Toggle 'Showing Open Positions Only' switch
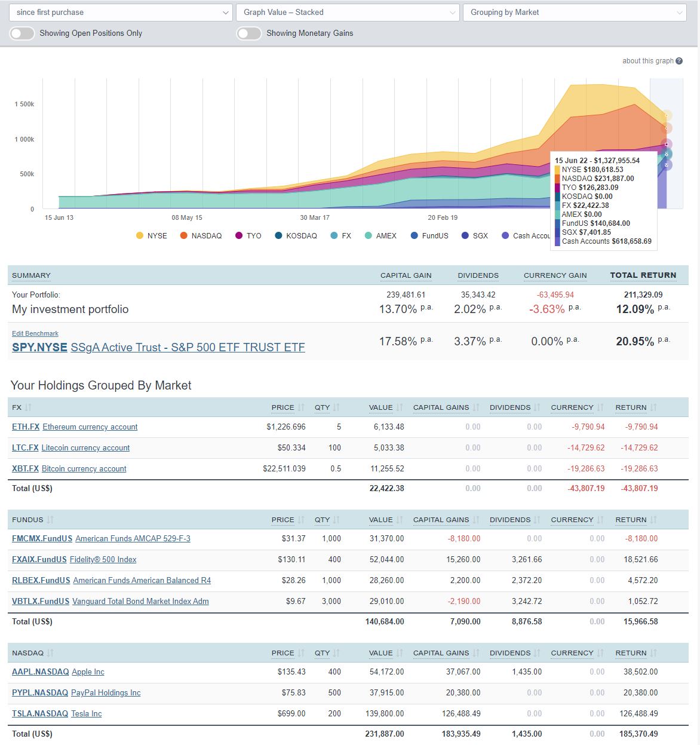 coord(22,33)
